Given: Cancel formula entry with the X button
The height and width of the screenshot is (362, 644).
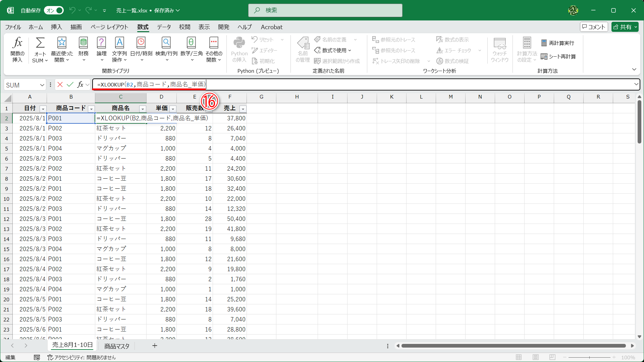Looking at the screenshot, I should [60, 84].
